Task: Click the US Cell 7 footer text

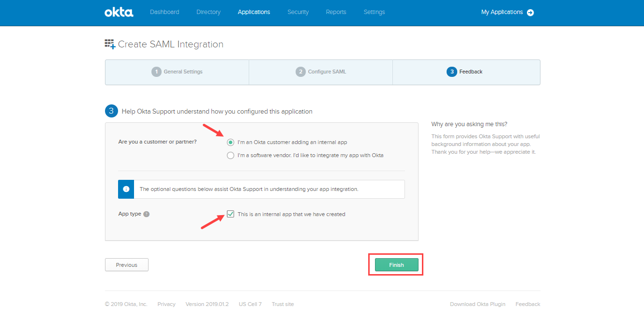Action: click(x=250, y=304)
